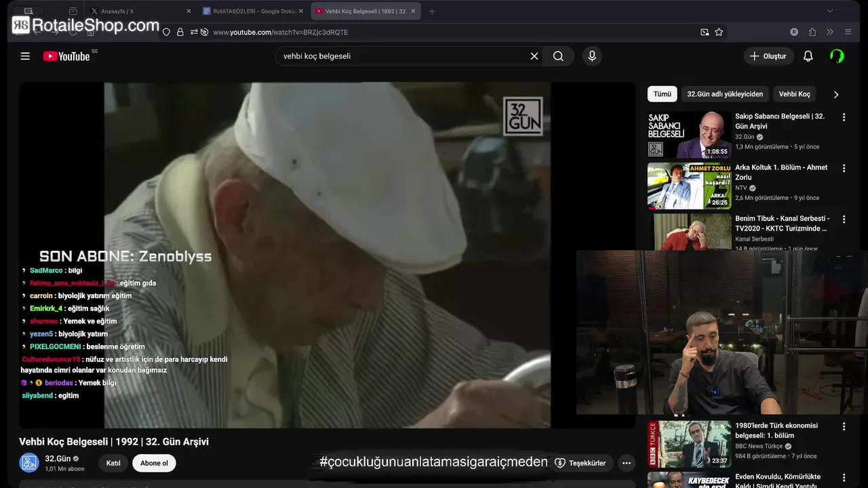
Task: Open the browser extensions puzzle icon
Action: click(812, 32)
